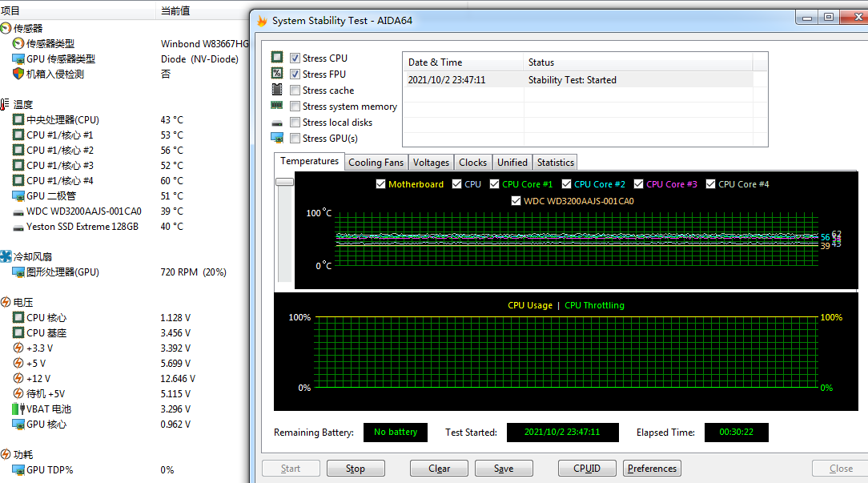
Task: Open the CPUID button
Action: (x=587, y=469)
